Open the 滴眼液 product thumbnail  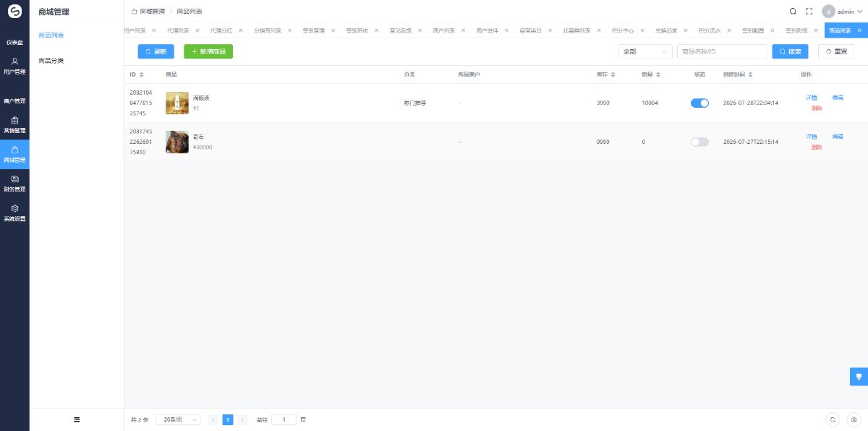point(177,103)
